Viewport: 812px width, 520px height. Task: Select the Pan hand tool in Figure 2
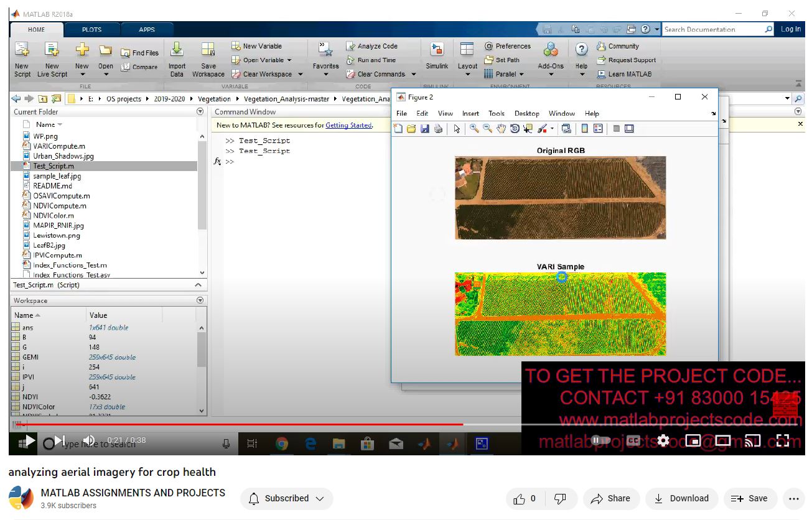502,129
